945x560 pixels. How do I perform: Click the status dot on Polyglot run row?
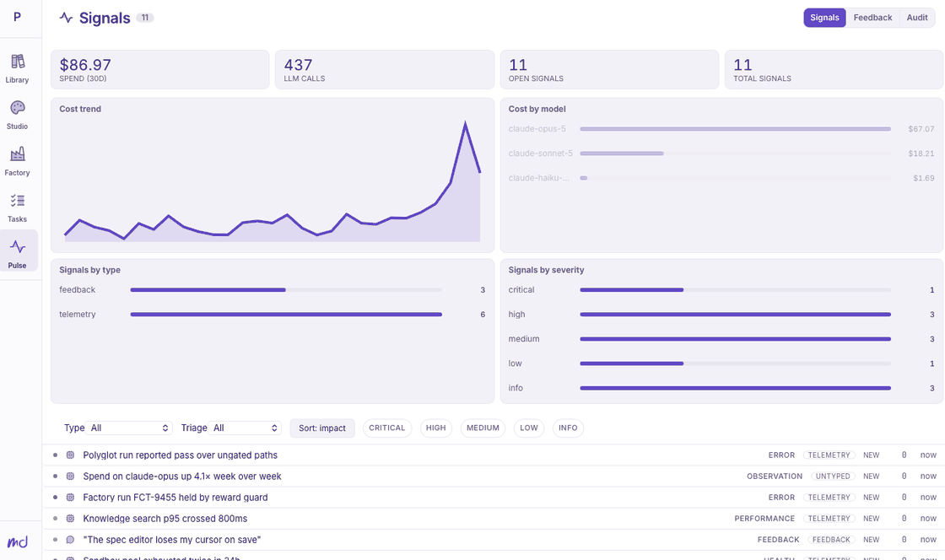coord(56,455)
